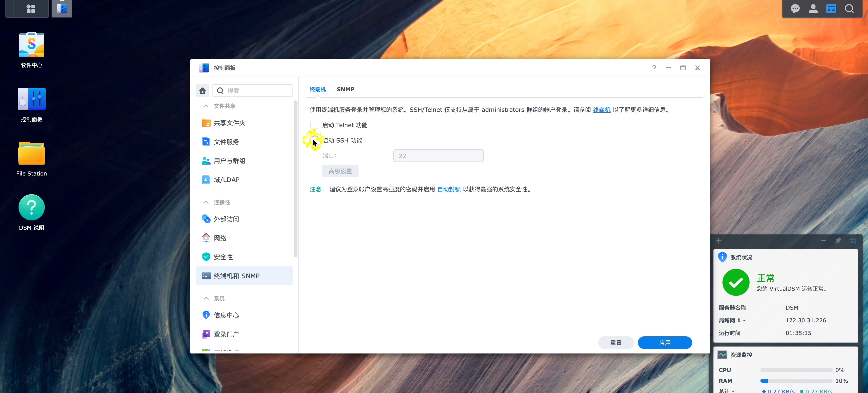Screen dimensions: 868x393
Task: Open notifications chat bubble icon
Action: click(x=795, y=9)
